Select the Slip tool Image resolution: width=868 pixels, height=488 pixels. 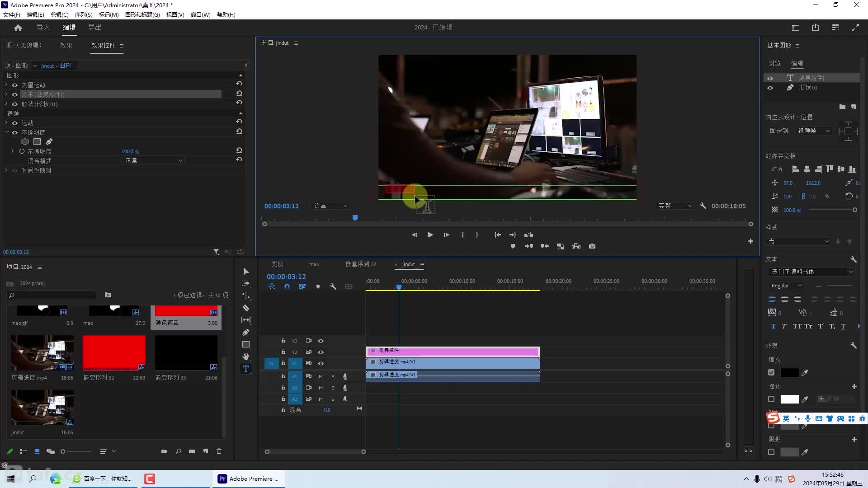tap(246, 320)
